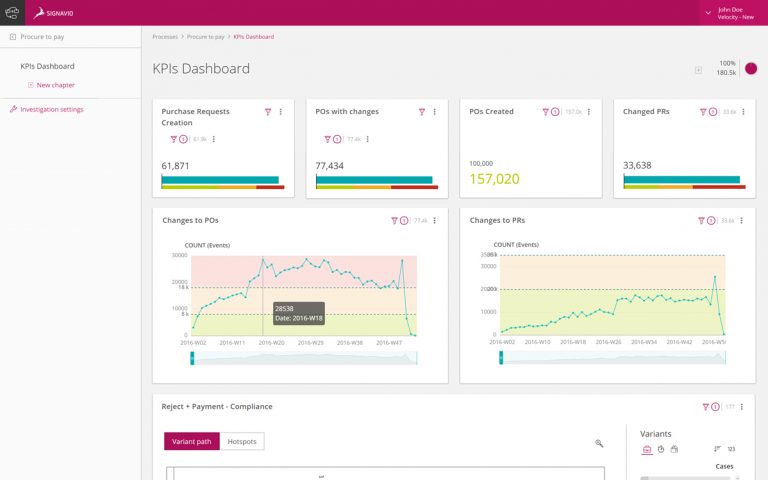Click the filter icon beside 61.9k in Purchase Requests card
Image resolution: width=768 pixels, height=480 pixels.
click(x=173, y=139)
